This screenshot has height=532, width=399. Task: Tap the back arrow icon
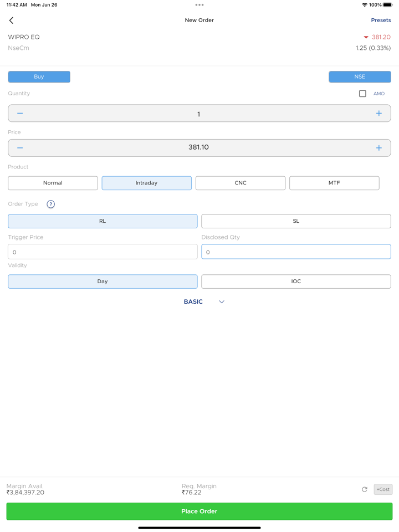[11, 21]
